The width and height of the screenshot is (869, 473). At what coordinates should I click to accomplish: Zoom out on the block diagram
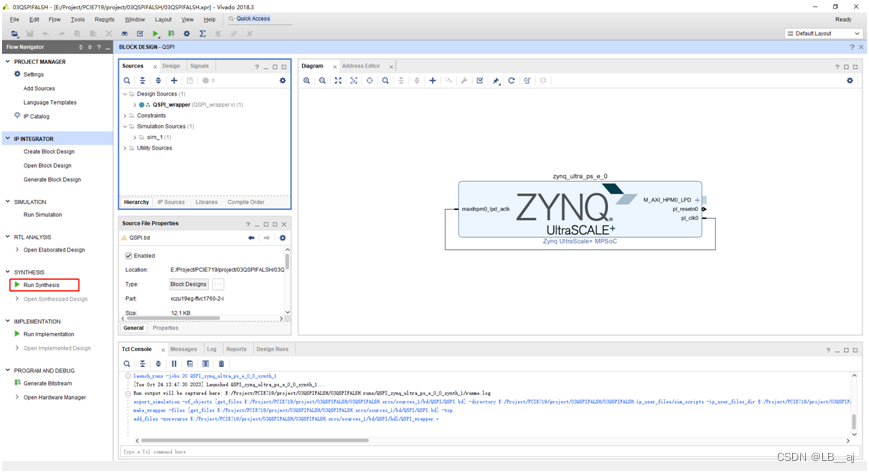[322, 80]
